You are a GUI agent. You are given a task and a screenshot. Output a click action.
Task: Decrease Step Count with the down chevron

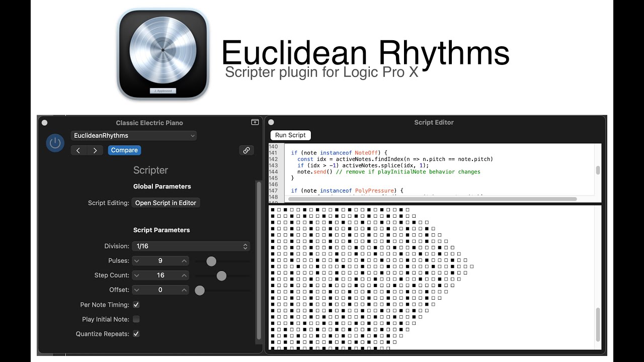click(x=136, y=276)
